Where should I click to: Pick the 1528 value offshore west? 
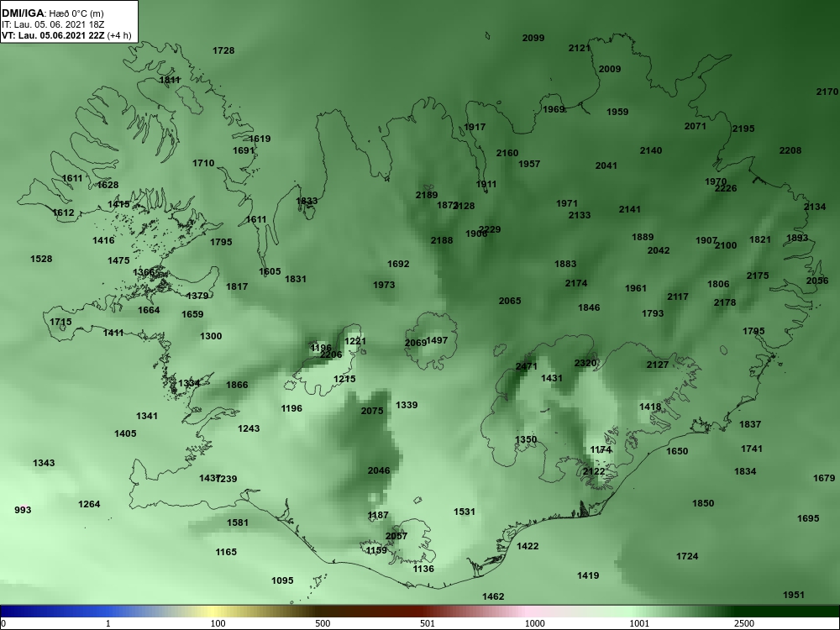[x=41, y=259]
